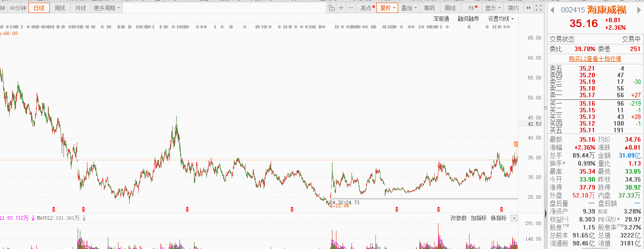
Task: Expand more toolbar items double-arrow icon
Action: click(529, 8)
